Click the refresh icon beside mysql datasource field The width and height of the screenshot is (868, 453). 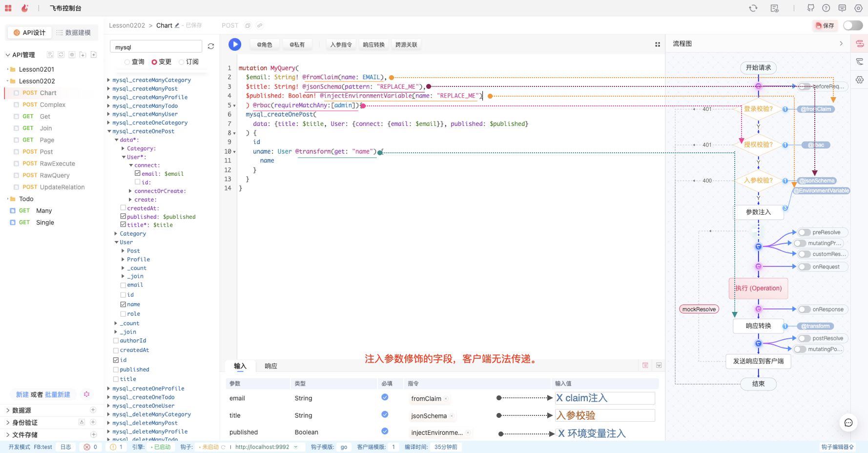(x=211, y=46)
